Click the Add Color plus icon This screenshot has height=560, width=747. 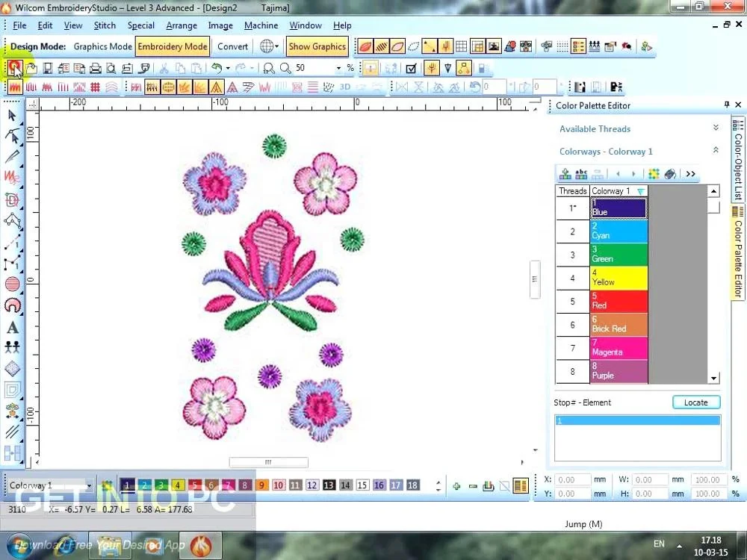(x=456, y=486)
